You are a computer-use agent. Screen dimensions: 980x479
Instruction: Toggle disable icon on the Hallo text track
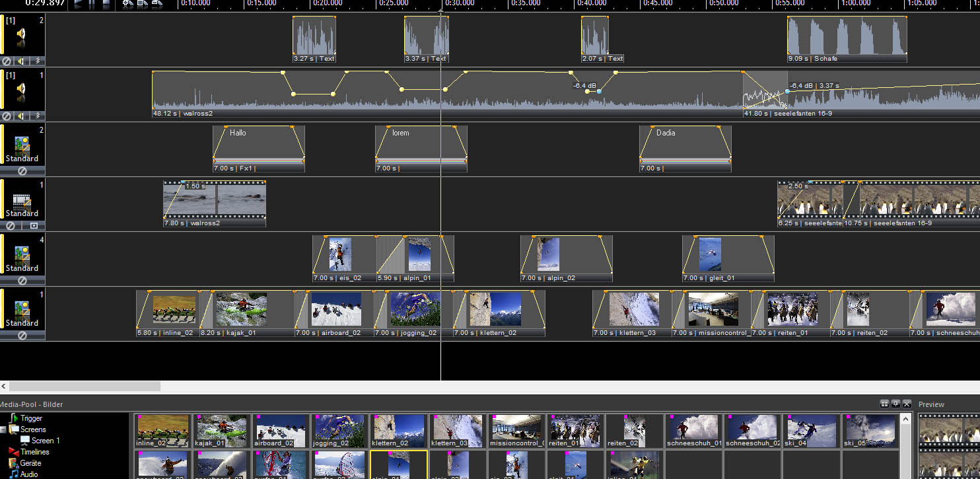coord(22,170)
